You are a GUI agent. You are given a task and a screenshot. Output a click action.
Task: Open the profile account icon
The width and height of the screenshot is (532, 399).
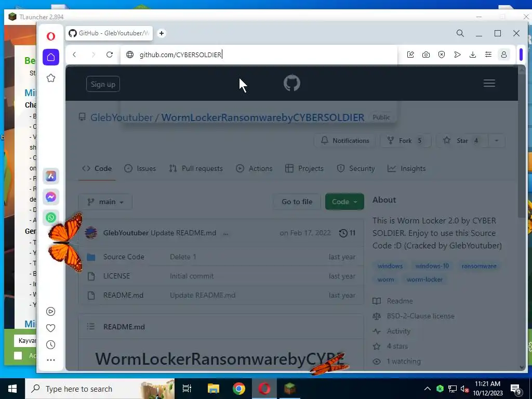tap(504, 55)
